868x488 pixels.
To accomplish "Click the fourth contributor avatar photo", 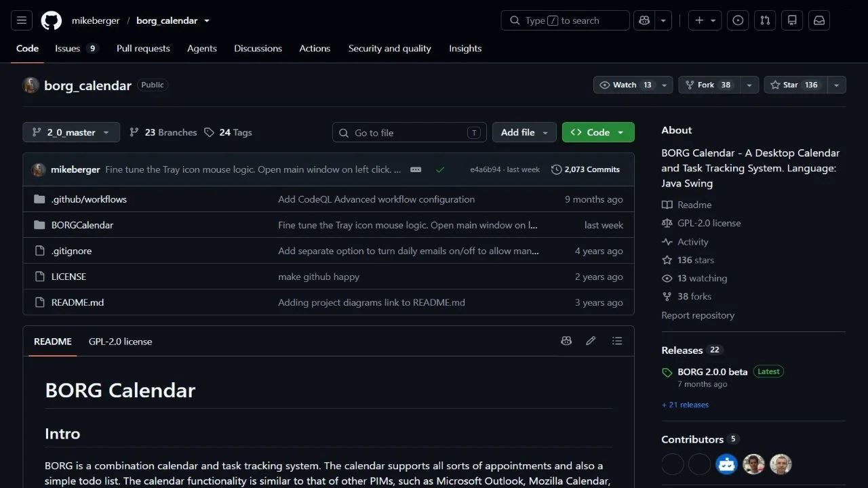I will [x=753, y=464].
